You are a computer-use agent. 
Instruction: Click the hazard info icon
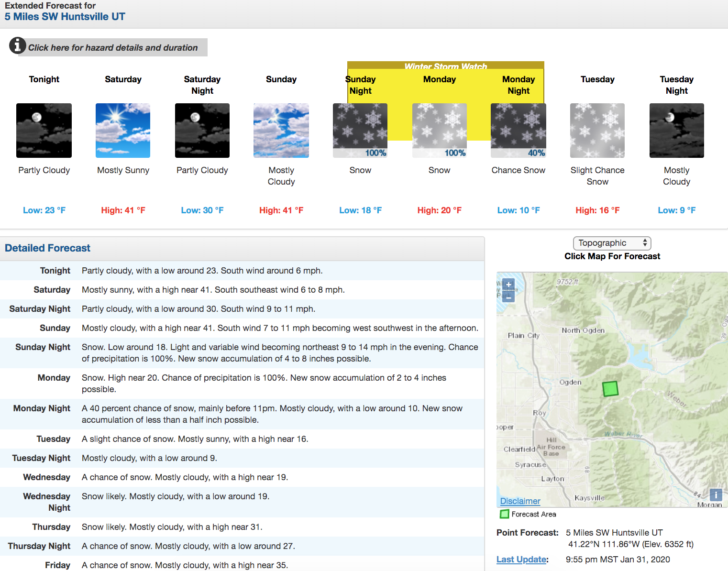18,45
